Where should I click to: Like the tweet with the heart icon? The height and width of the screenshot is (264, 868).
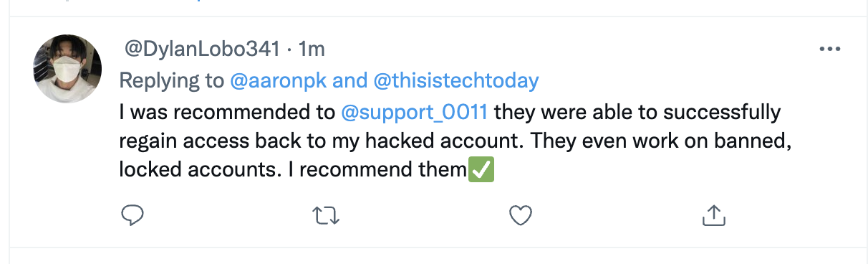521,214
